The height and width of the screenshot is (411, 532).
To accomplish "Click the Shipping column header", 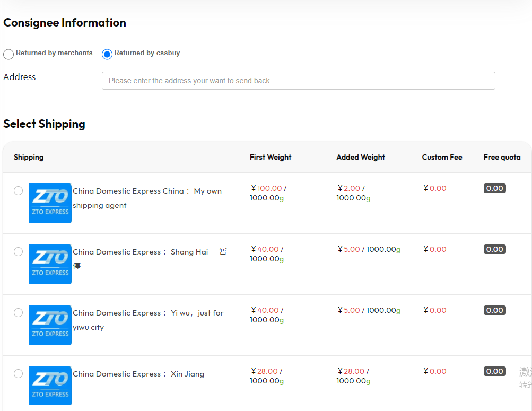I will tap(29, 158).
